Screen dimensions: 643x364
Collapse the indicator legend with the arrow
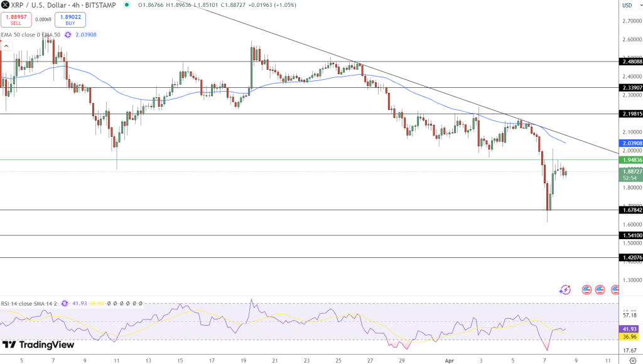tap(6, 46)
